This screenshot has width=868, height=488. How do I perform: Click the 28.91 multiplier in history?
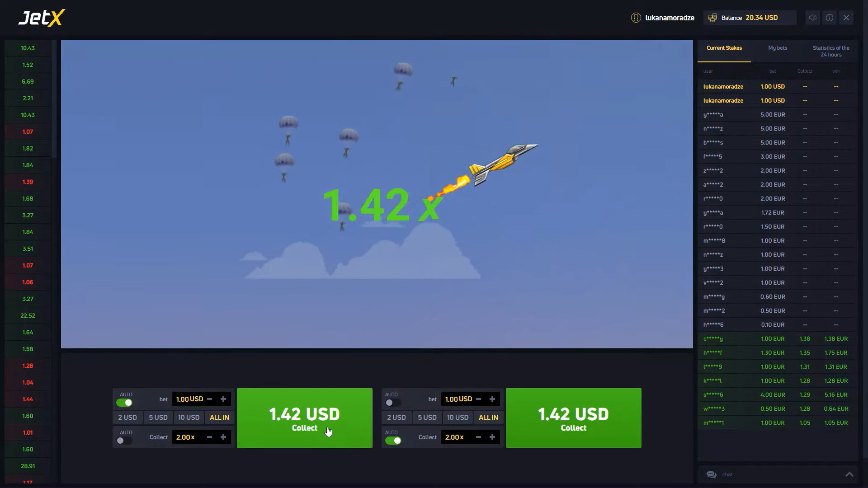pyautogui.click(x=28, y=466)
